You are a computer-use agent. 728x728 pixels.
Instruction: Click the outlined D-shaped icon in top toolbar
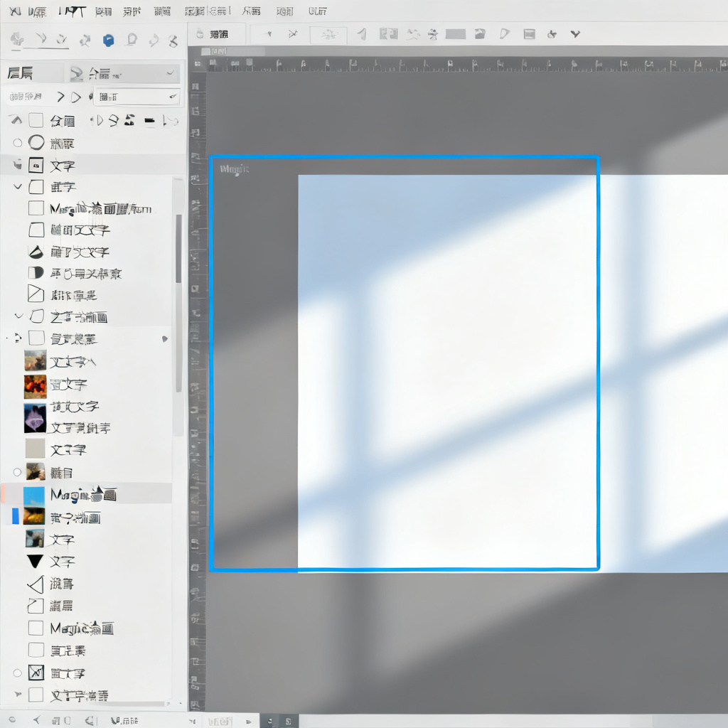coord(504,34)
